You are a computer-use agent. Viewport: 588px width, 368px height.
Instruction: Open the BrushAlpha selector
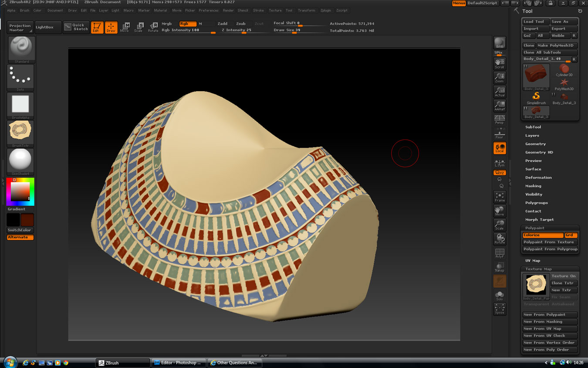tap(20, 106)
